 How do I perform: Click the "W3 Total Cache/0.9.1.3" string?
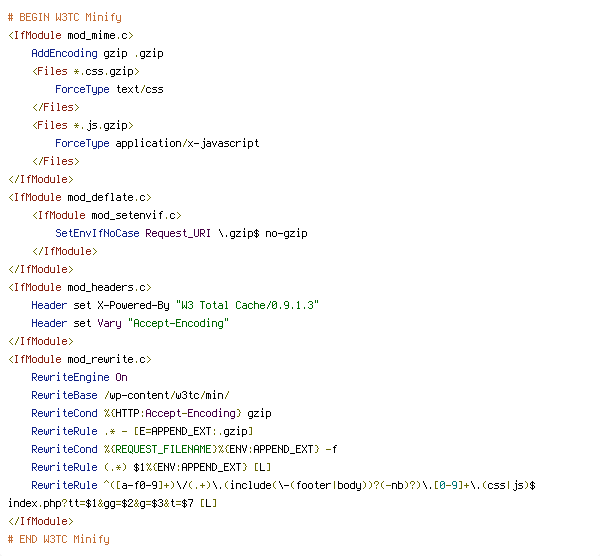[x=247, y=305]
